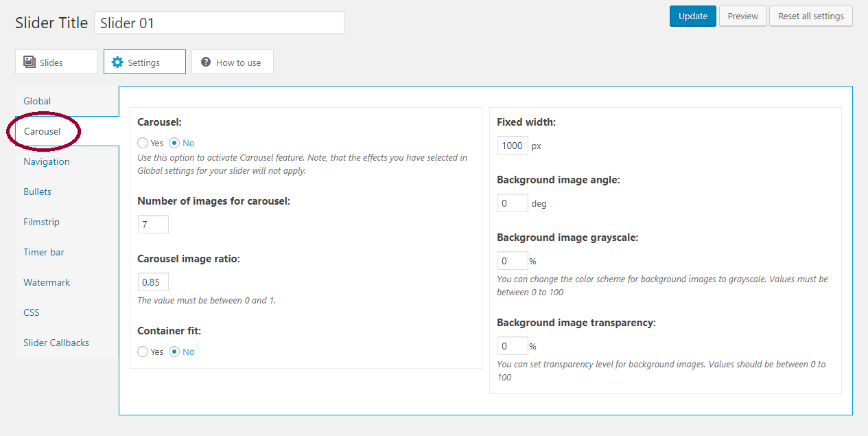Viewport: 868px width, 436px height.
Task: Click the 'The value must be between 0 and 1.' hint
Action: (207, 300)
